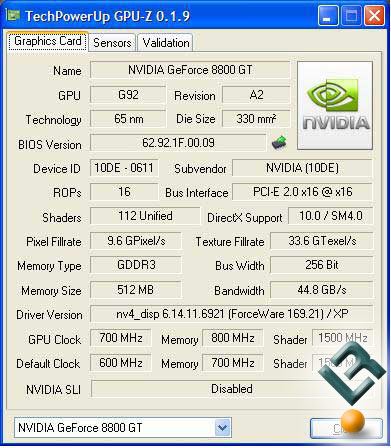Click the Bandwidth 44.8 GB/s field
Image resolution: width=391 pixels, height=448 pixels.
322,290
